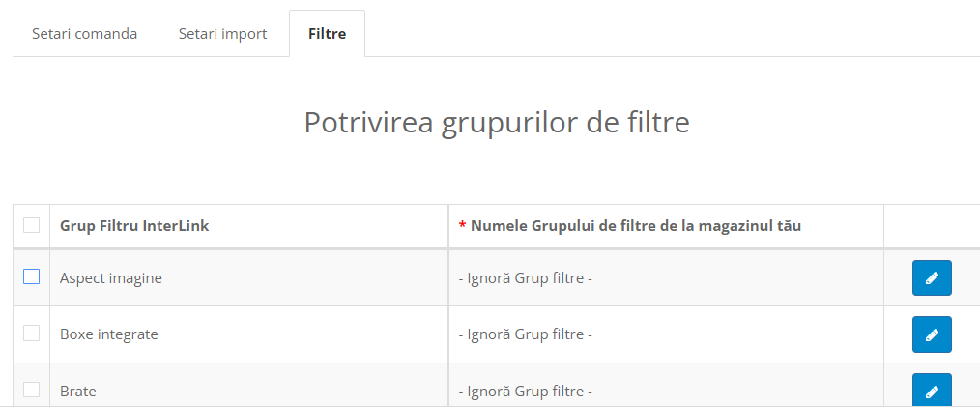The width and height of the screenshot is (980, 407).
Task: Click the Brate group name
Action: click(x=78, y=392)
